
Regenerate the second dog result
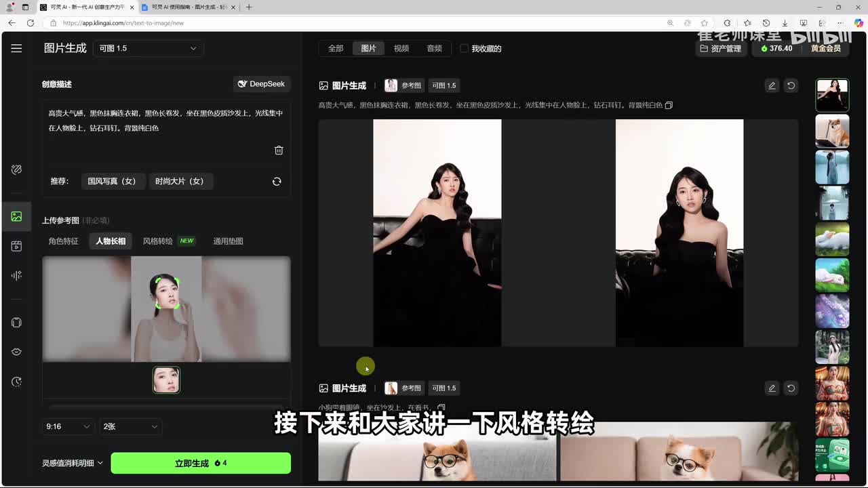[x=791, y=388]
